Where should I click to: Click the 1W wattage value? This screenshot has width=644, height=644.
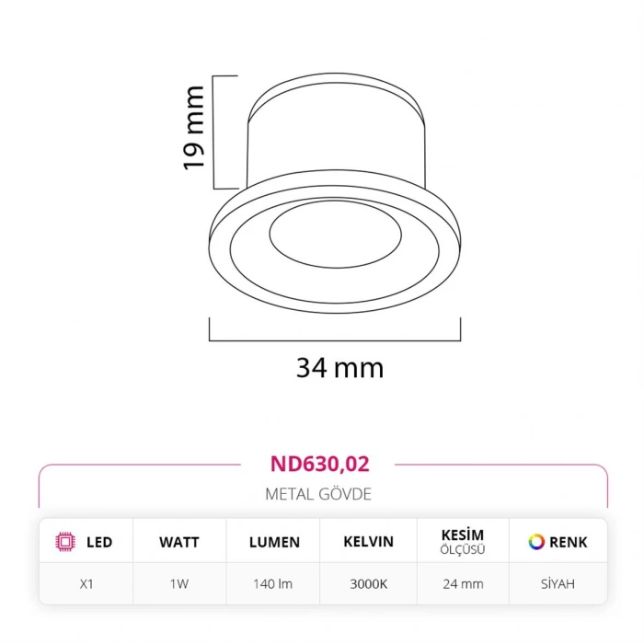(178, 583)
